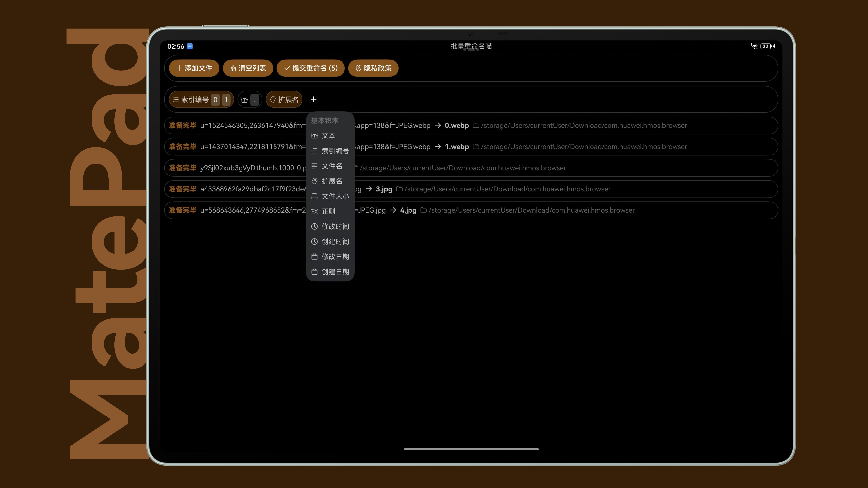Click file name u=568643646,2774968652
Screen dimensions: 868x488
pyautogui.click(x=253, y=210)
